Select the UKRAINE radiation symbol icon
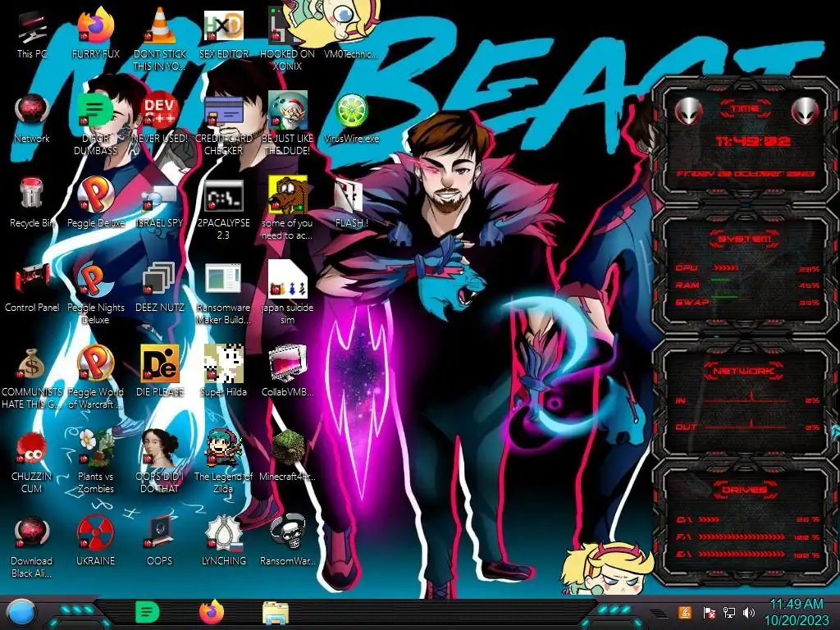 point(95,541)
